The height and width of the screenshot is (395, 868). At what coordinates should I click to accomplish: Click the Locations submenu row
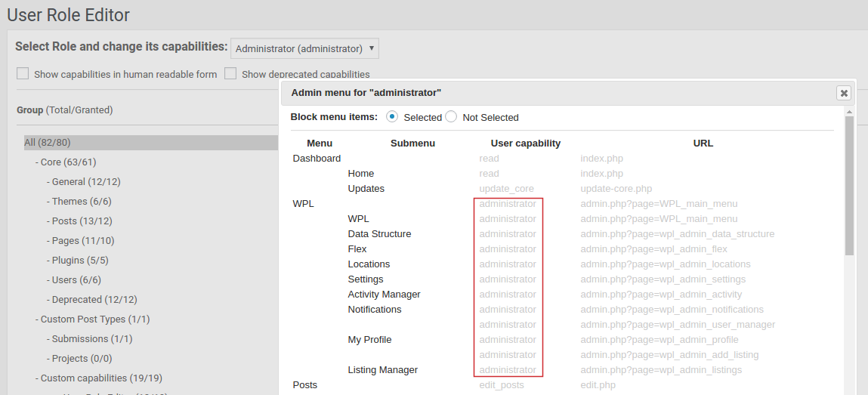tap(369, 264)
